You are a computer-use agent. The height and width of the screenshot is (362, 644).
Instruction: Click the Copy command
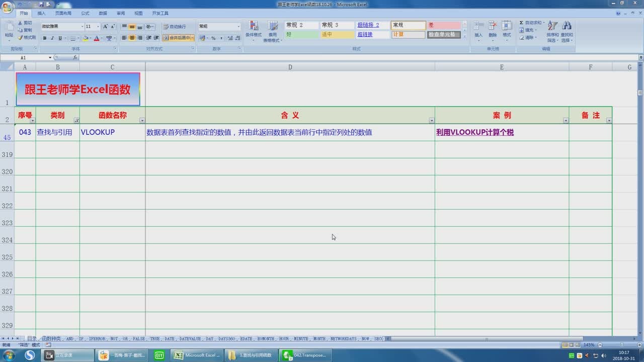(25, 30)
